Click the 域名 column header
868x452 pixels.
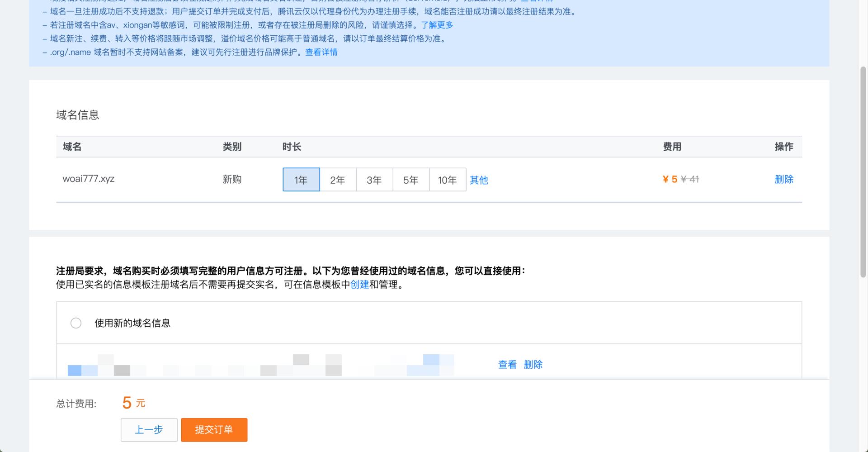click(x=70, y=147)
